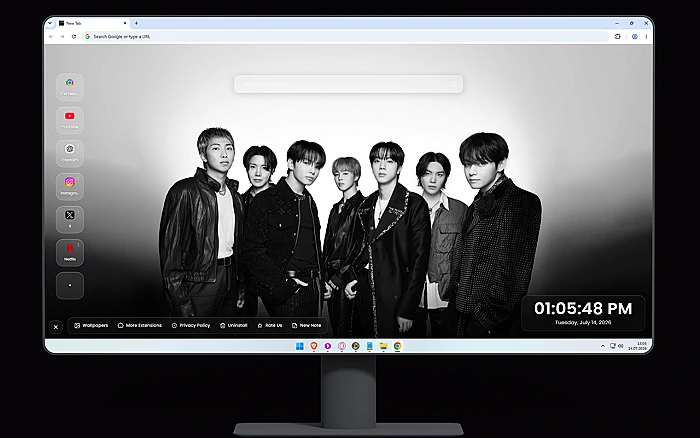Viewport: 700px width, 438px height.
Task: Open the Instagram shortcut tile
Action: 70,186
